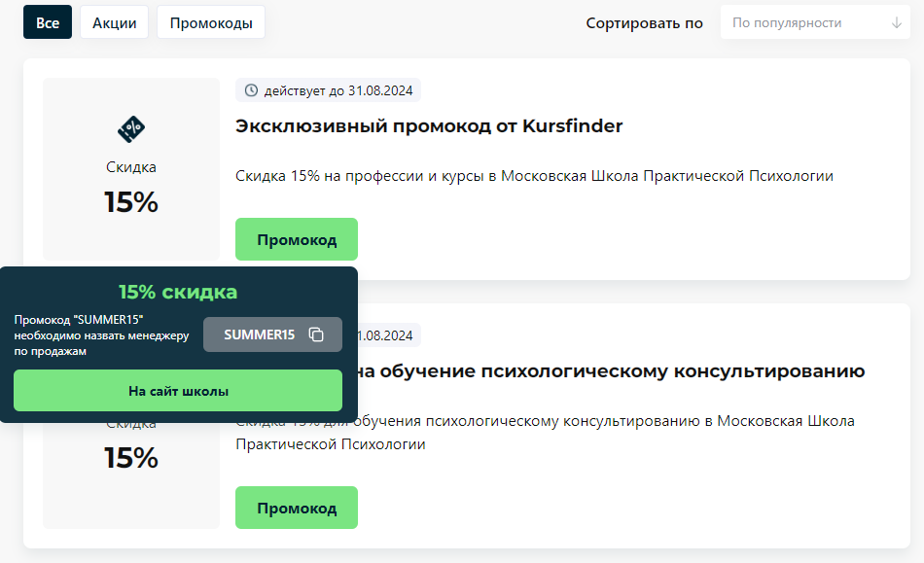This screenshot has height=563, width=924.
Task: Reveal promo code for Kursfinder exclusive offer
Action: (x=297, y=239)
